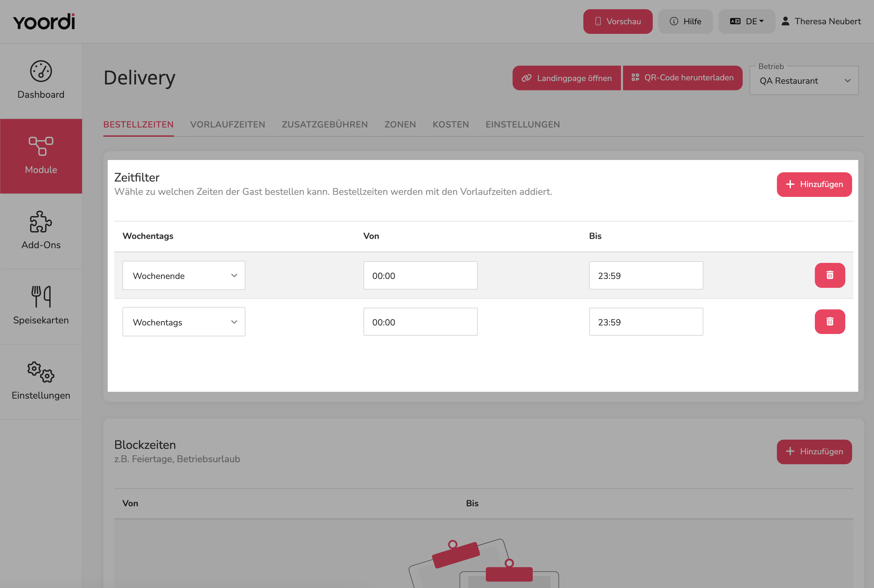Open Einstellungen gears icon in sidebar

(41, 372)
